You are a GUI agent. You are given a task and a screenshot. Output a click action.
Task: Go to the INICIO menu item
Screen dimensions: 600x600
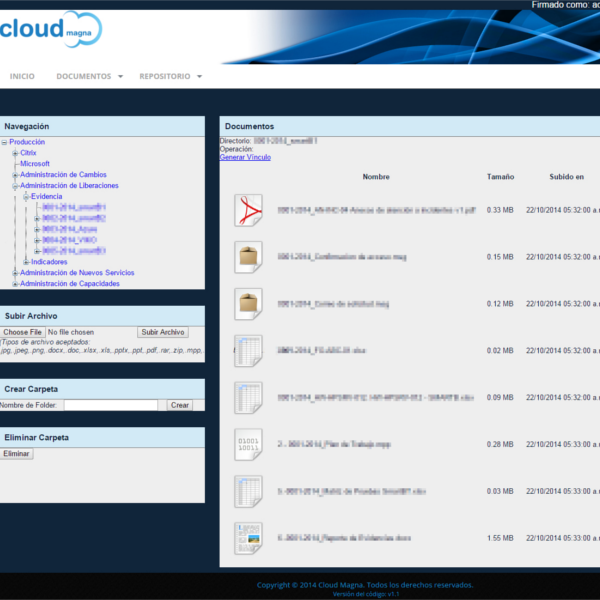coord(22,76)
